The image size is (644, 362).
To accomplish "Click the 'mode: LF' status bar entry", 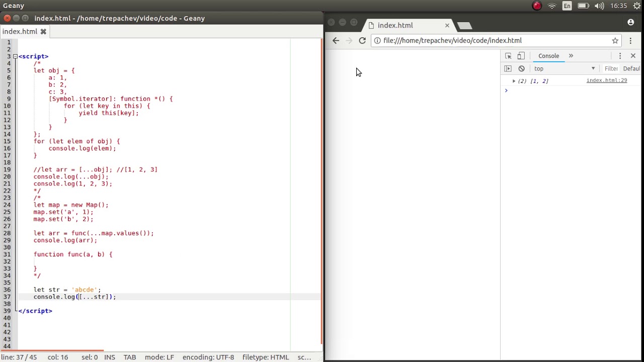I will point(159,357).
